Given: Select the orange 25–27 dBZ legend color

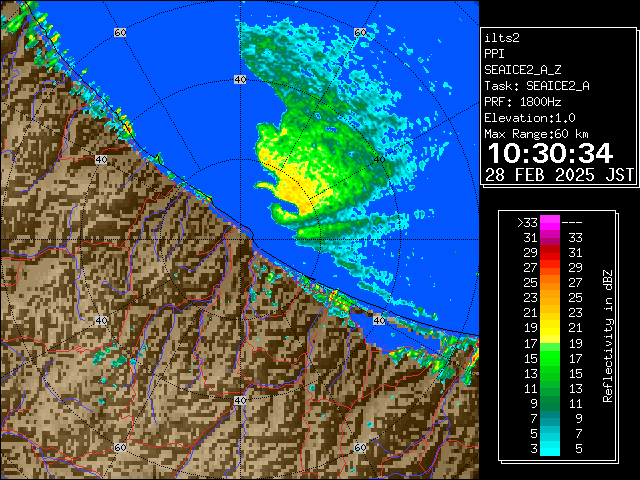Looking at the screenshot, I should 550,282.
